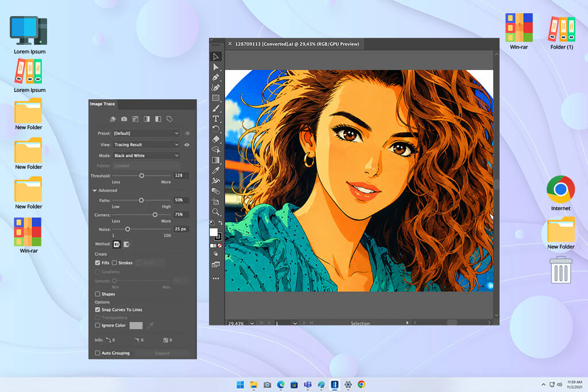Click the Corners slider handle
588x392 pixels.
coord(155,215)
